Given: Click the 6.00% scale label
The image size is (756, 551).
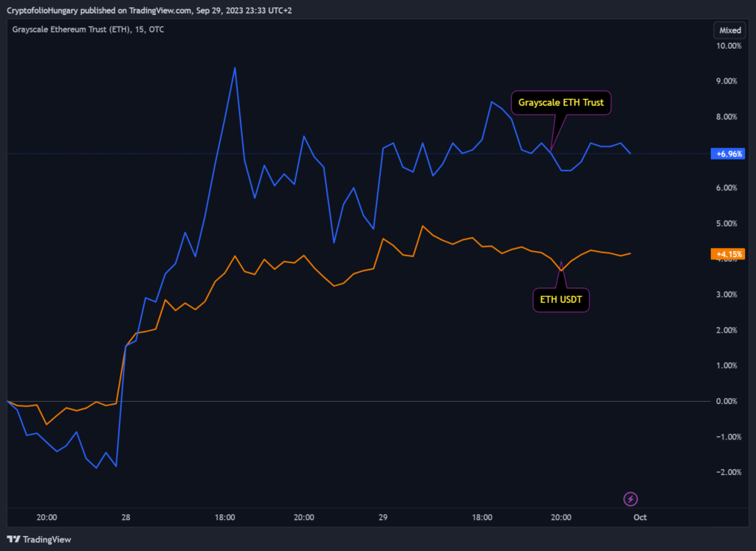Looking at the screenshot, I should [x=726, y=188].
